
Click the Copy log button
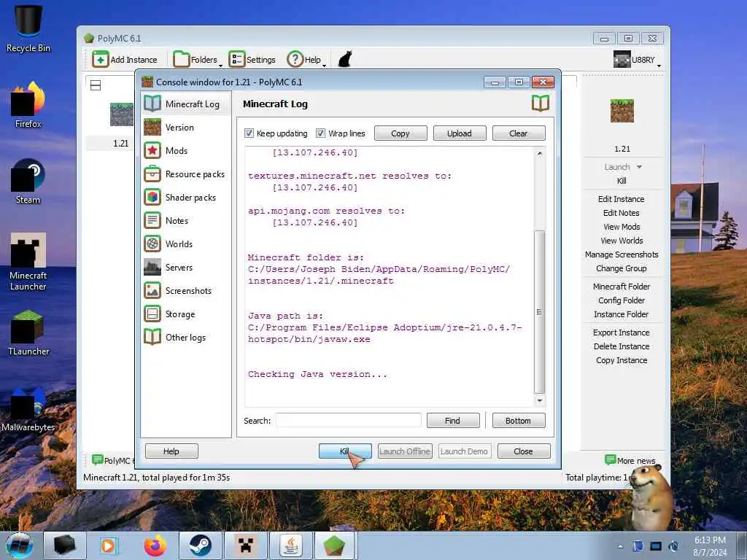[400, 133]
